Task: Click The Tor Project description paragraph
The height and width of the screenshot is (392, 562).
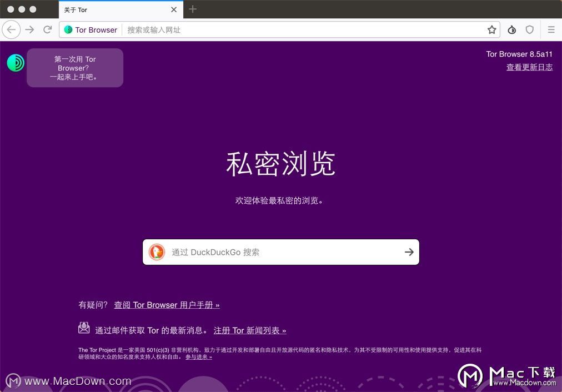Action: click(280, 353)
